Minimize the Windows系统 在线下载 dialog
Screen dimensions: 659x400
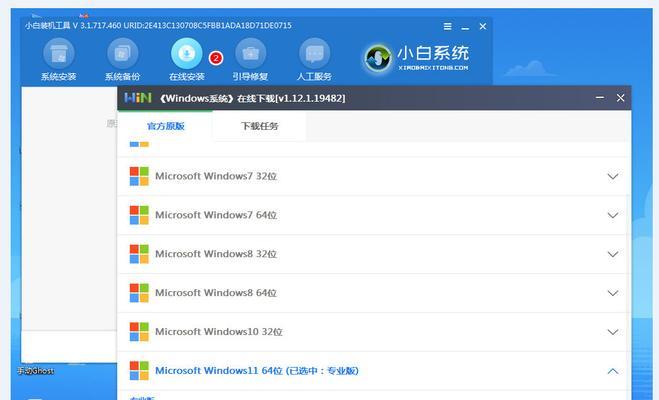pos(600,98)
